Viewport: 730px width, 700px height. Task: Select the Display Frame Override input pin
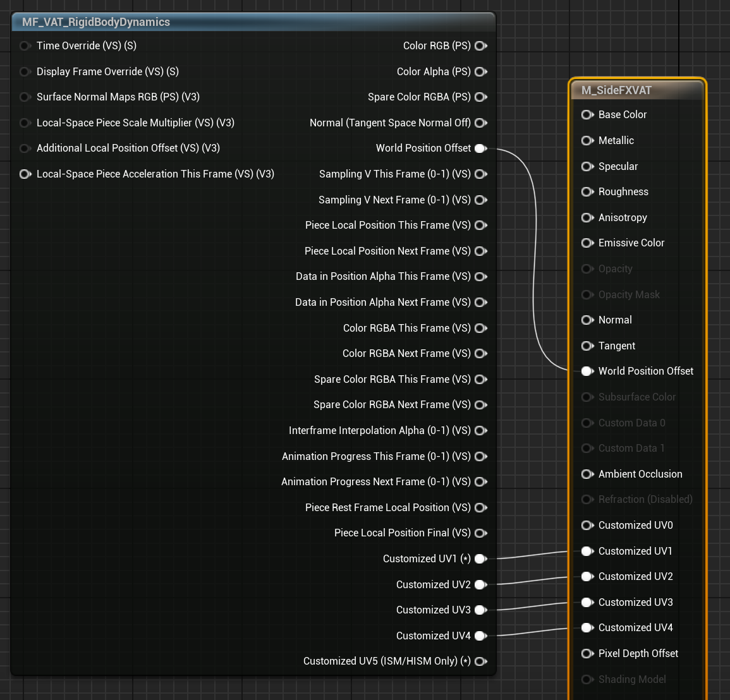[25, 71]
